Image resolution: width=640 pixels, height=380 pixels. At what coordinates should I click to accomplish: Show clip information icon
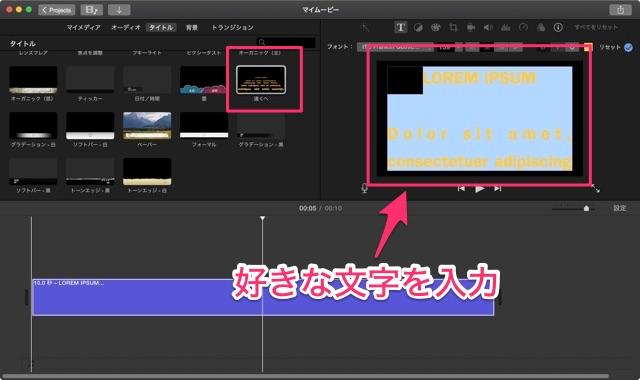point(558,27)
